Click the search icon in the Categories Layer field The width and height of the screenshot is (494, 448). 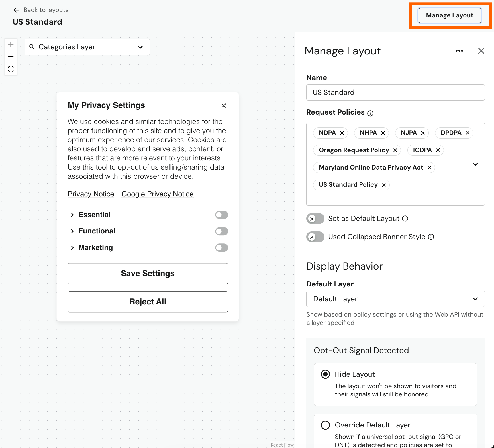pos(32,47)
